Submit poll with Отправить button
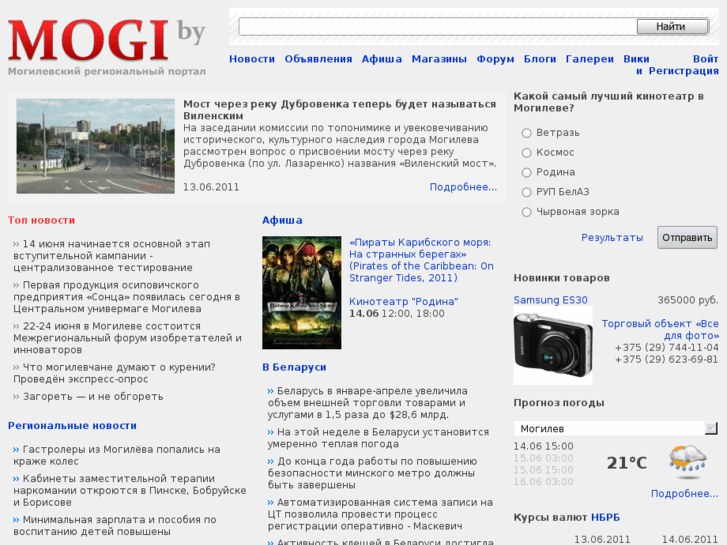Screen dimensions: 727x545 click(x=687, y=237)
